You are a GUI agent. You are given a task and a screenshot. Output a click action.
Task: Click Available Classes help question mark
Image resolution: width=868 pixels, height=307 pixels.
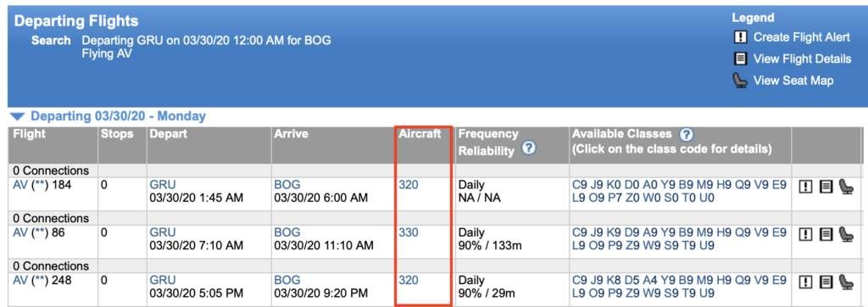tap(687, 134)
